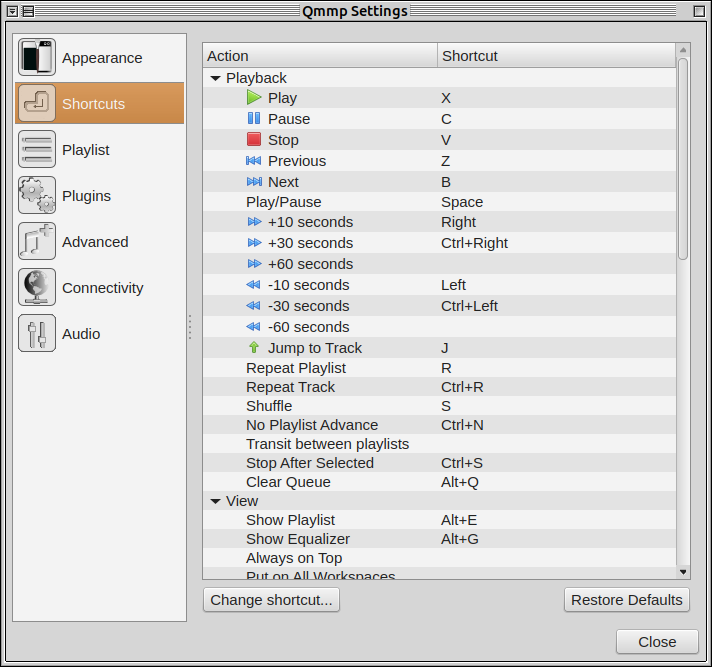Collapse the Playback group

(x=215, y=78)
